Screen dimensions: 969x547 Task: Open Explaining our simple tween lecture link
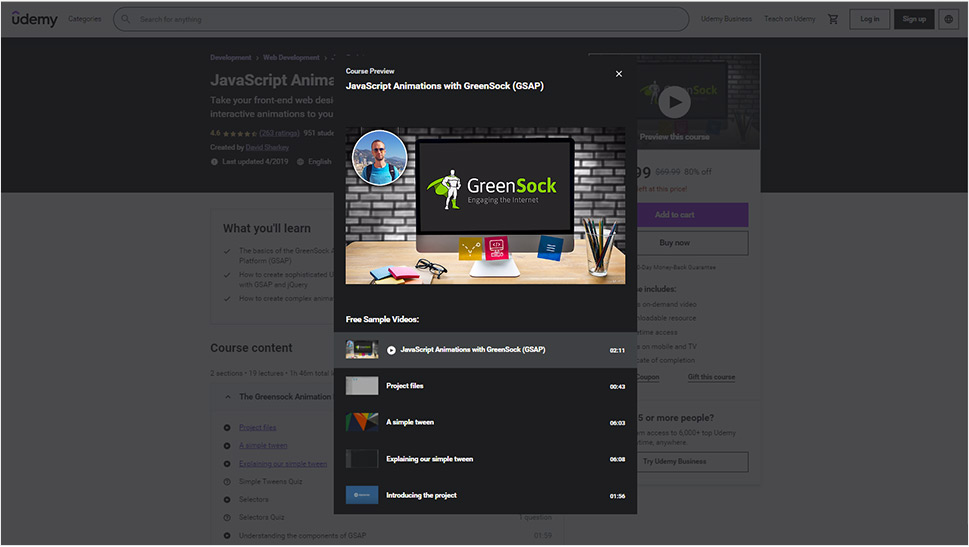coord(283,464)
